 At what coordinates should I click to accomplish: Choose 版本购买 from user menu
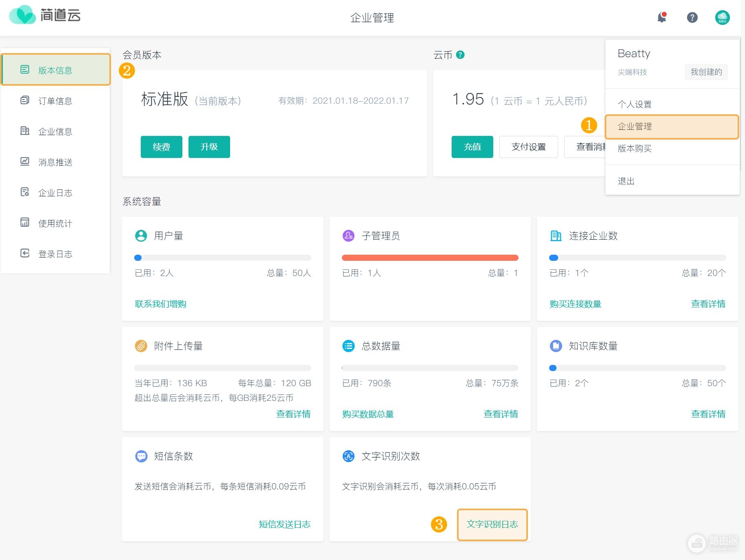(672, 149)
